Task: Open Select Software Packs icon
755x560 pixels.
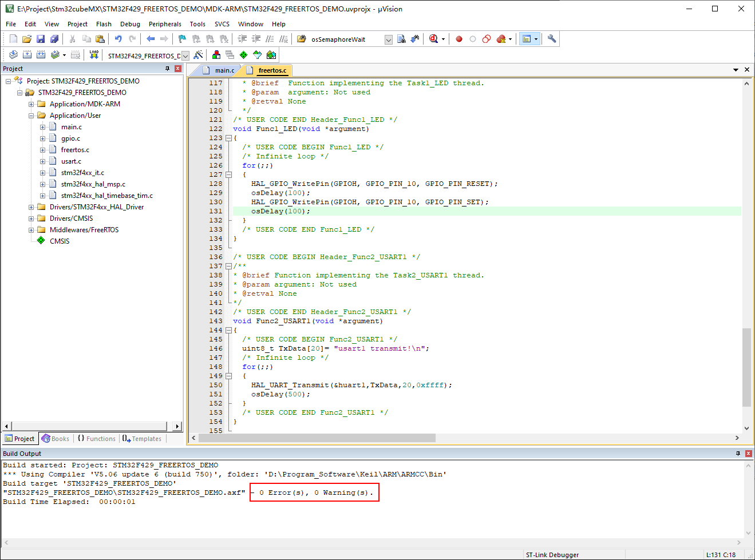Action: coord(258,55)
